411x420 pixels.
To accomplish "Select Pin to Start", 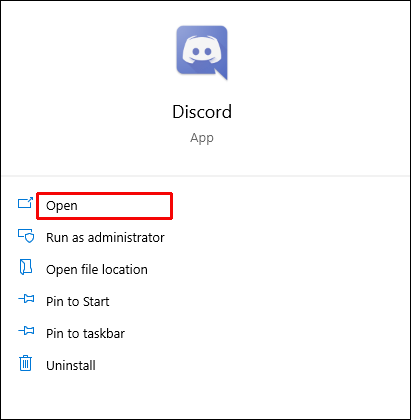I will (78, 302).
